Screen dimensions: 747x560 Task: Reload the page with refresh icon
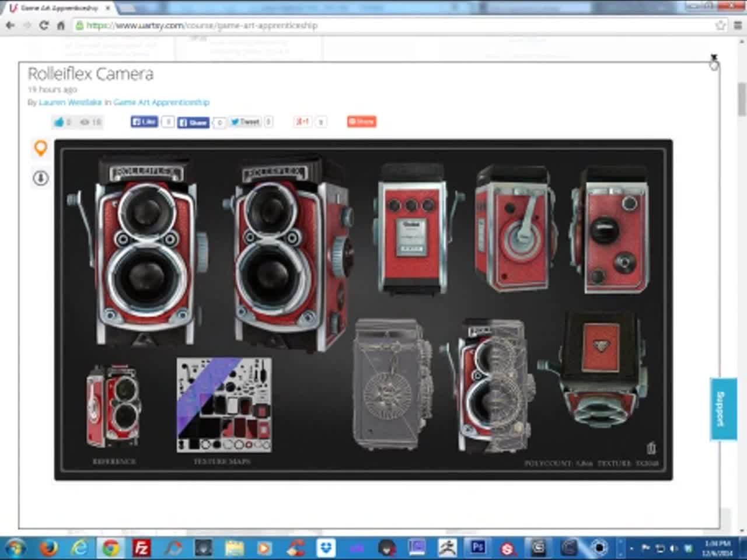(44, 26)
